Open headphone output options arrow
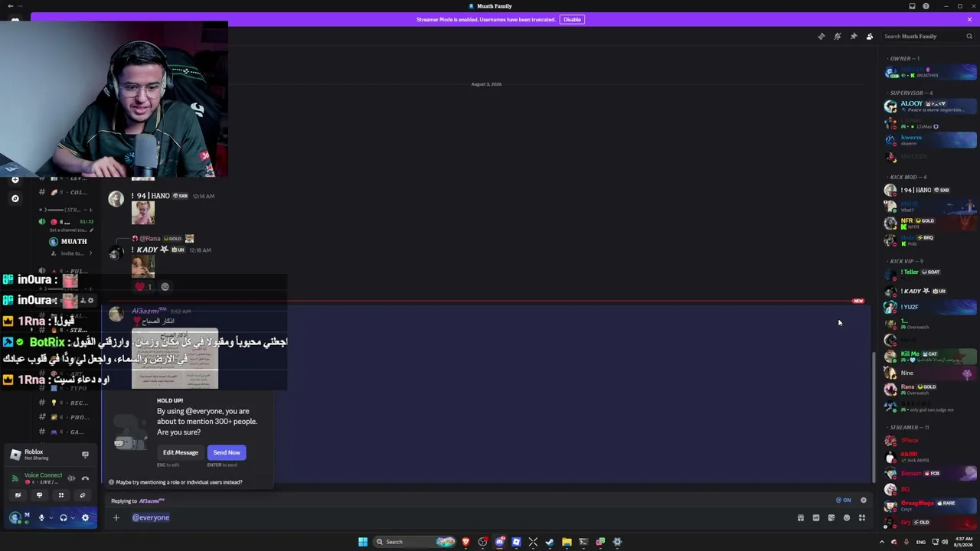 pos(73,518)
